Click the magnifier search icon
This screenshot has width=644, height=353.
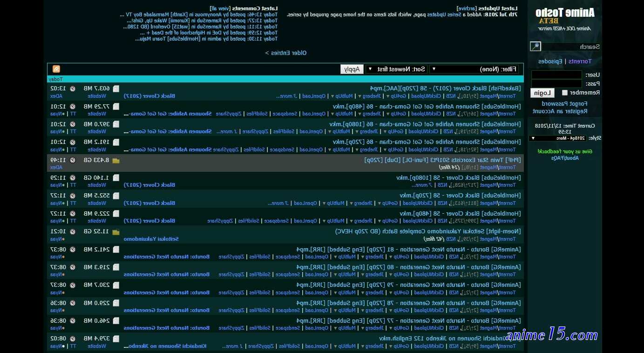click(536, 46)
